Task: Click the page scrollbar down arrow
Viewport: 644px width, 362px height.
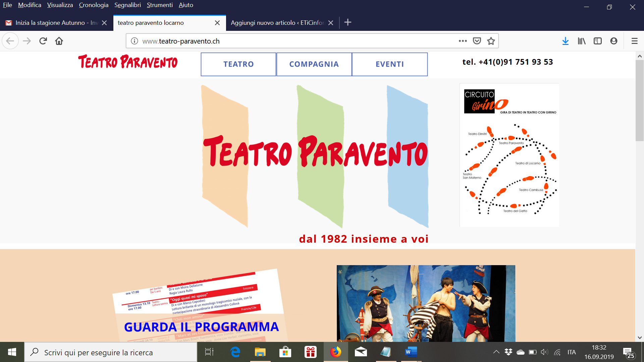Action: tap(640, 338)
